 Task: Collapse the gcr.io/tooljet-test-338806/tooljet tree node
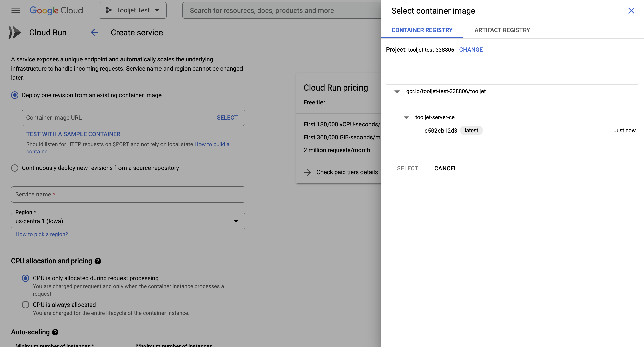(397, 92)
